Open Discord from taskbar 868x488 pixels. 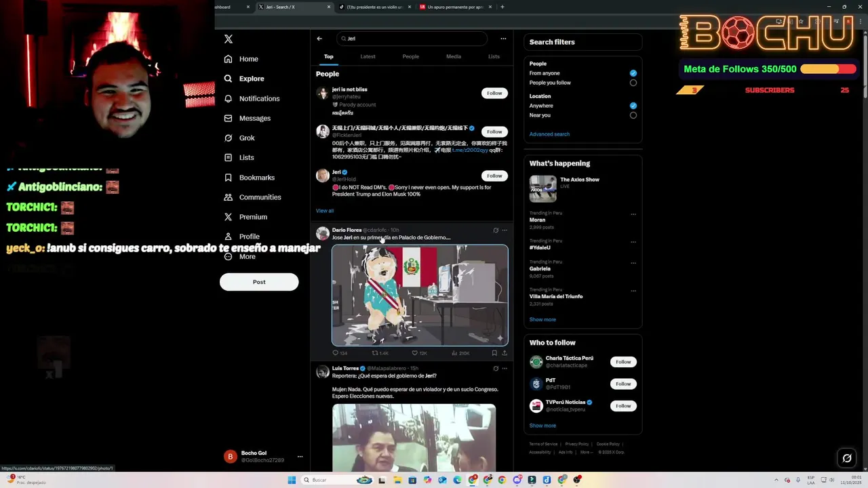(x=517, y=480)
